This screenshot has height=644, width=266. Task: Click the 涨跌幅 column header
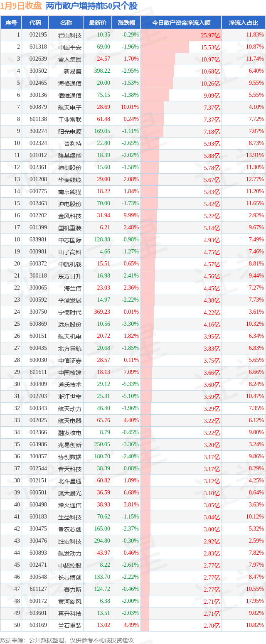(126, 23)
